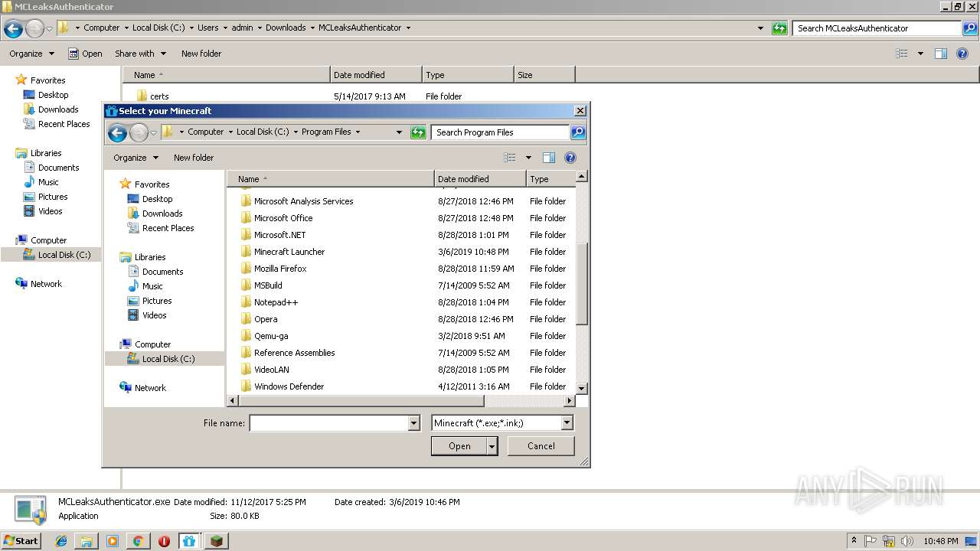Expand view options arrow in dialog
The image size is (980, 551).
tap(528, 158)
